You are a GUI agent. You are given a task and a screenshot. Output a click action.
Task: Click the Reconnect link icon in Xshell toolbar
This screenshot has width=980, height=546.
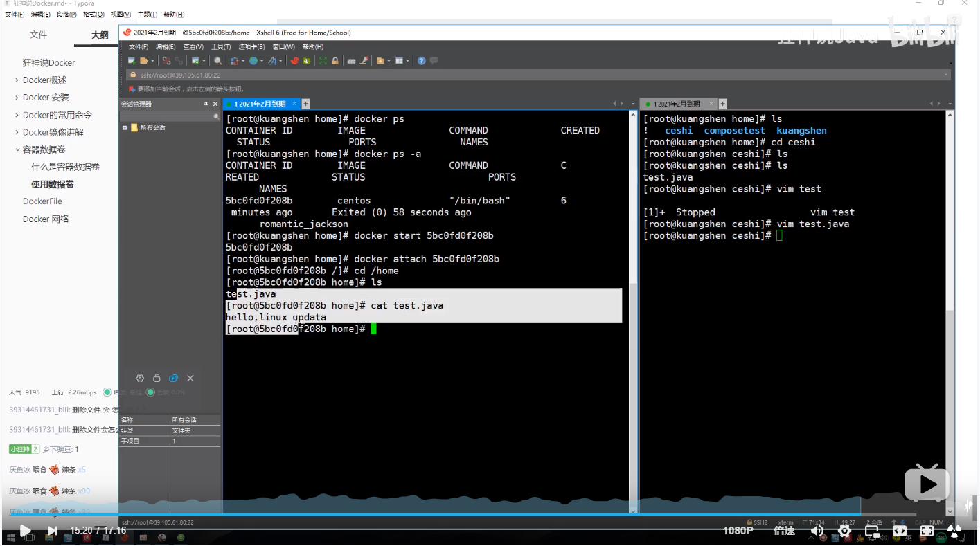179,61
